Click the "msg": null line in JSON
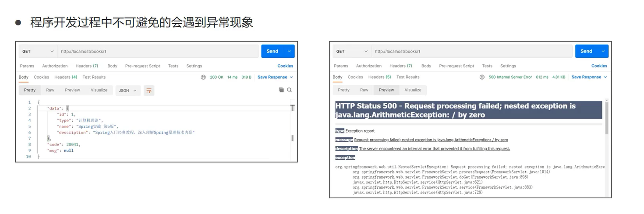This screenshot has width=644, height=214. pos(60,151)
